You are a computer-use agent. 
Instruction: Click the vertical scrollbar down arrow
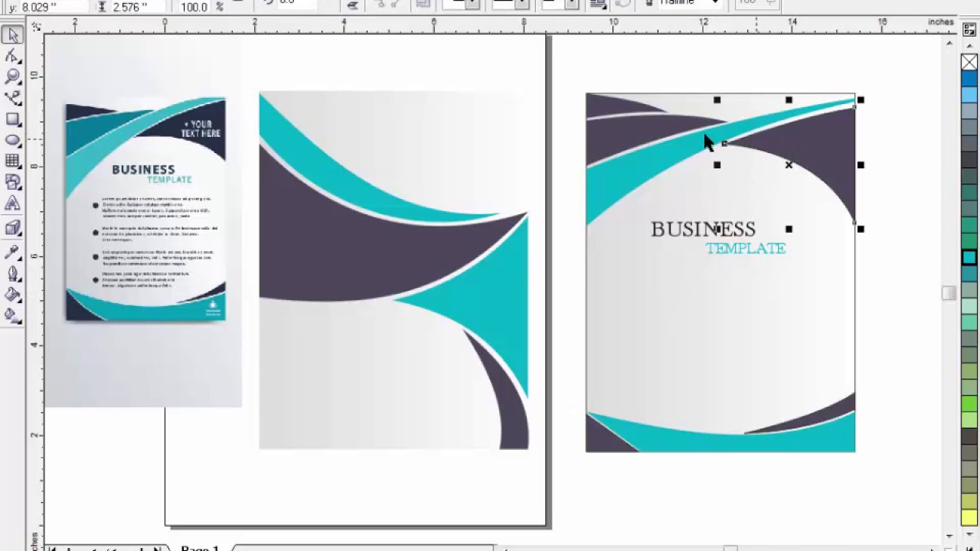click(949, 536)
